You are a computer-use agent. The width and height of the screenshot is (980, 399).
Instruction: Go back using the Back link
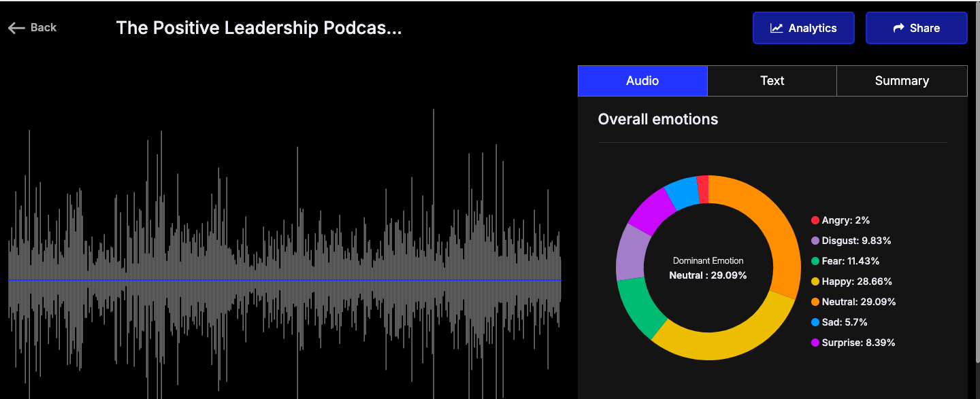click(x=32, y=28)
